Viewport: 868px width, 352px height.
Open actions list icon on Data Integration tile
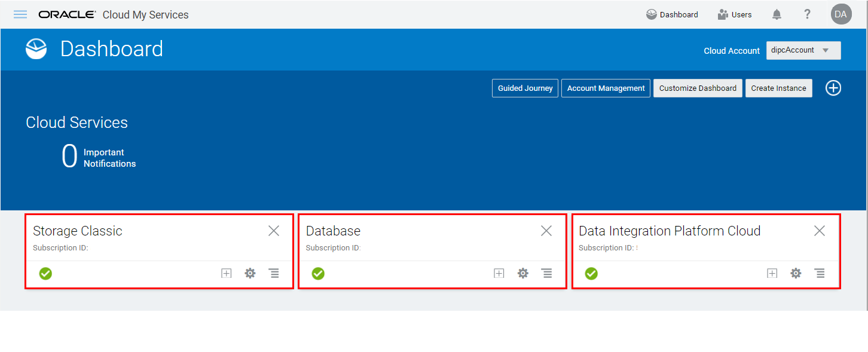[x=820, y=273]
